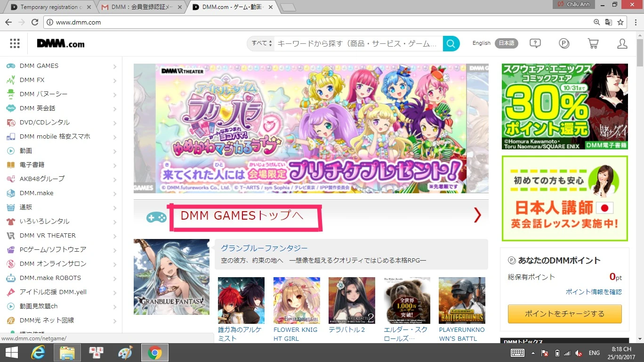Open the Windows Start button
The width and height of the screenshot is (644, 362).
[12, 353]
